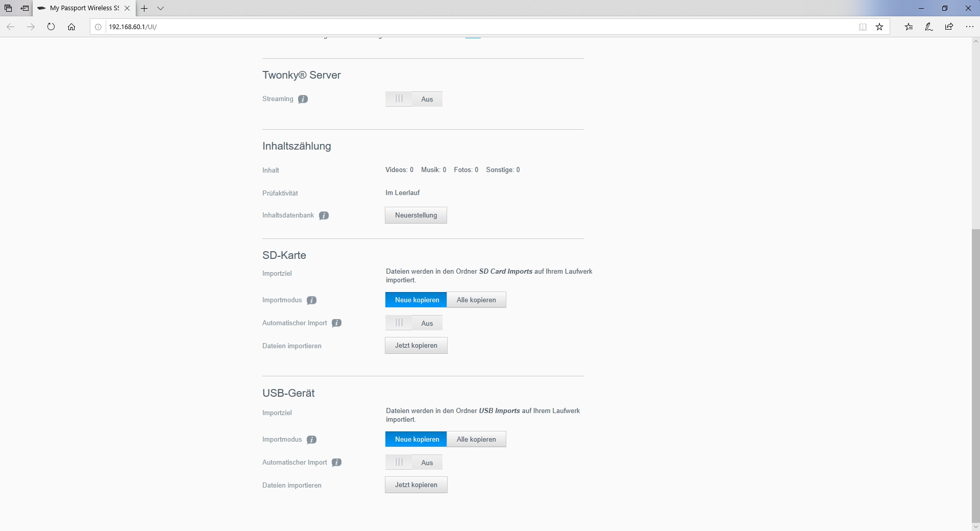The image size is (980, 531).
Task: Click the scrollbar down arrow
Action: pos(975,526)
